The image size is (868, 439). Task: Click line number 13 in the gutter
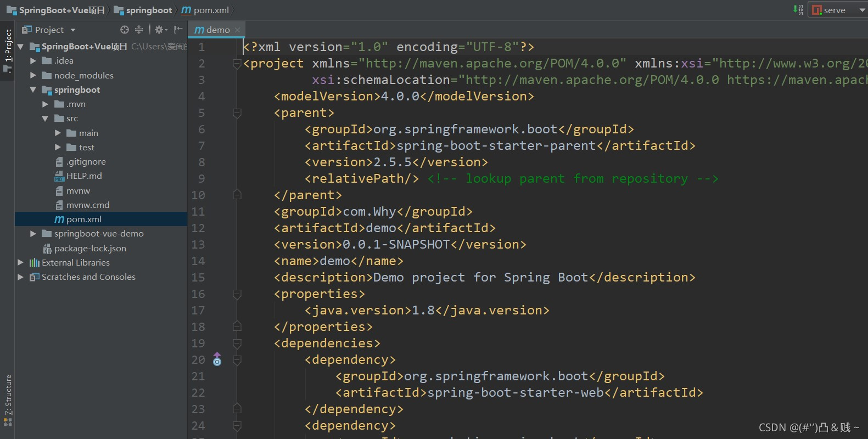pos(198,245)
